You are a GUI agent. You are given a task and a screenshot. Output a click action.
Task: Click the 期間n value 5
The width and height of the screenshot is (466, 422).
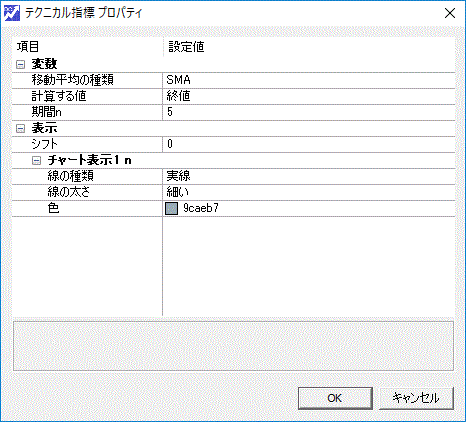pyautogui.click(x=309, y=112)
